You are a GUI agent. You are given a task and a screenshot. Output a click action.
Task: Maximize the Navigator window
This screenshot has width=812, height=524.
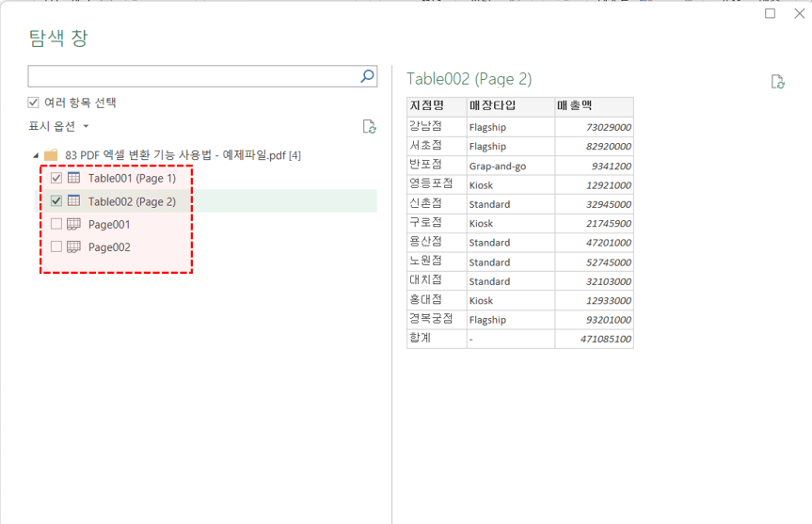click(770, 13)
